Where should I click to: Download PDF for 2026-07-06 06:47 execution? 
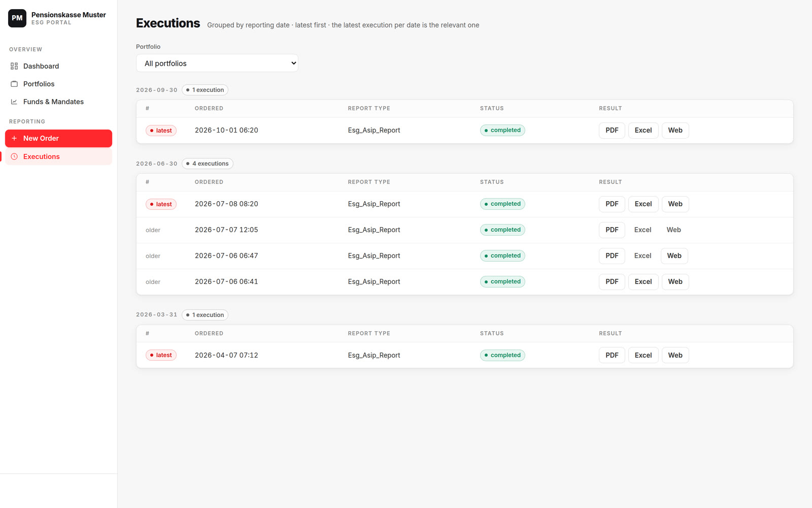point(612,256)
